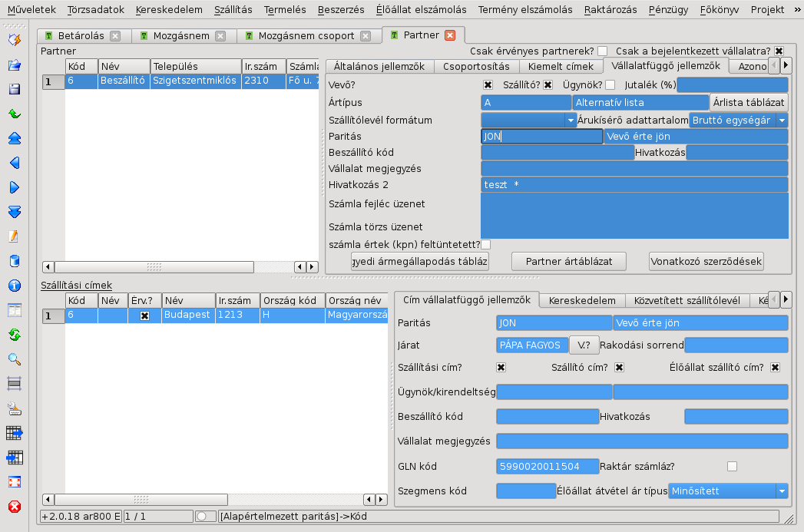Toggle the 'Raktár számláz?' checkbox

(x=732, y=466)
